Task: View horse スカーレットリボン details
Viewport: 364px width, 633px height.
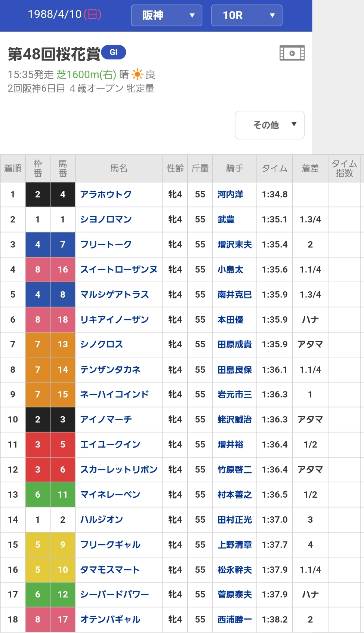Action: (x=118, y=470)
